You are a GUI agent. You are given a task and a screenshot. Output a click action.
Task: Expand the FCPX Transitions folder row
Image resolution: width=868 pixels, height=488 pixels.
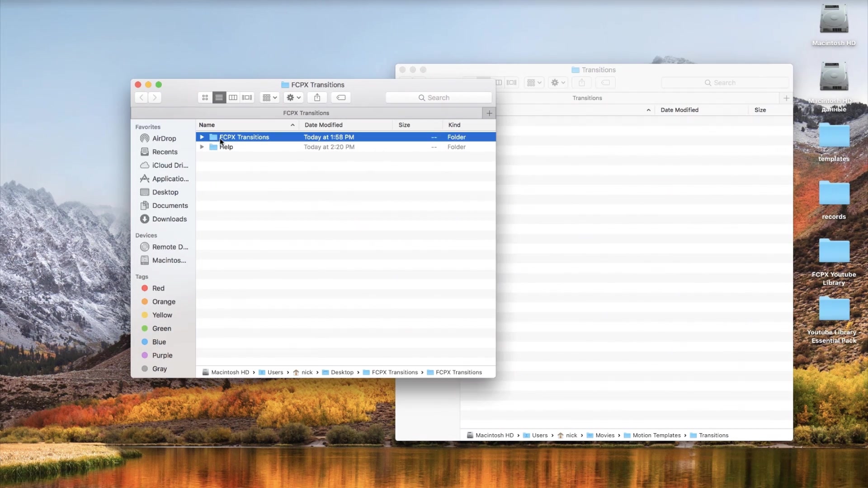(202, 137)
